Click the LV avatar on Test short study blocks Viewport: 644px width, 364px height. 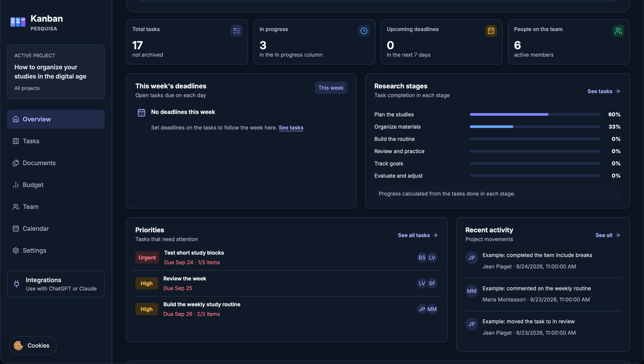(x=432, y=257)
